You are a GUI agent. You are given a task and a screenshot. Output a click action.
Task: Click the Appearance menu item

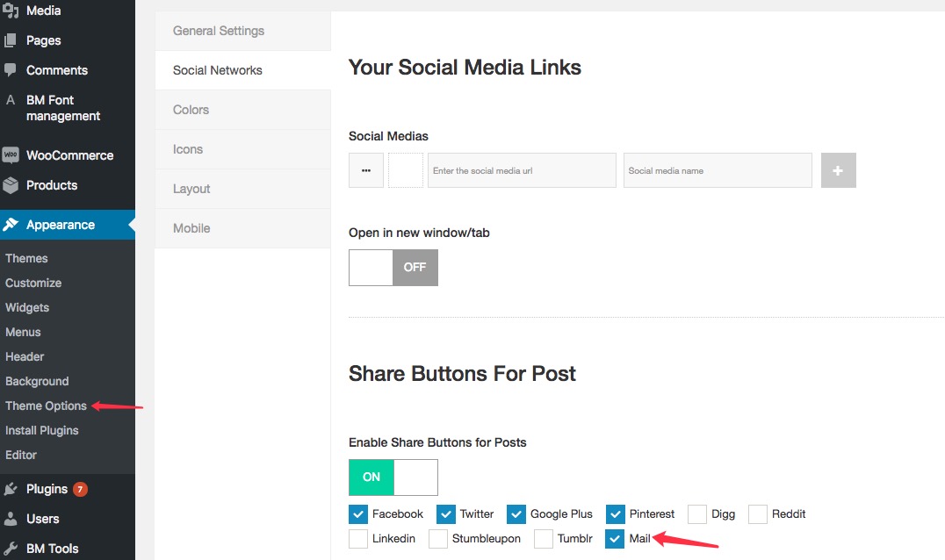(x=68, y=225)
